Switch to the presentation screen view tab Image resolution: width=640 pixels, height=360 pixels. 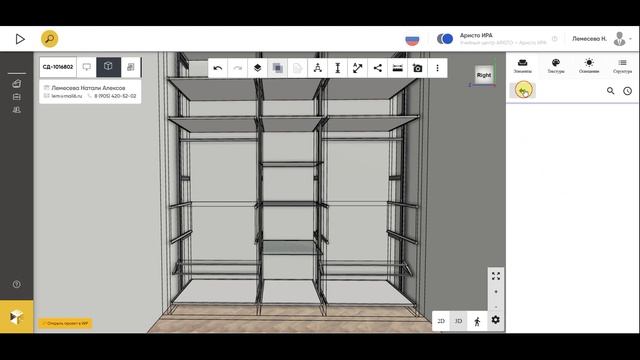(x=87, y=67)
